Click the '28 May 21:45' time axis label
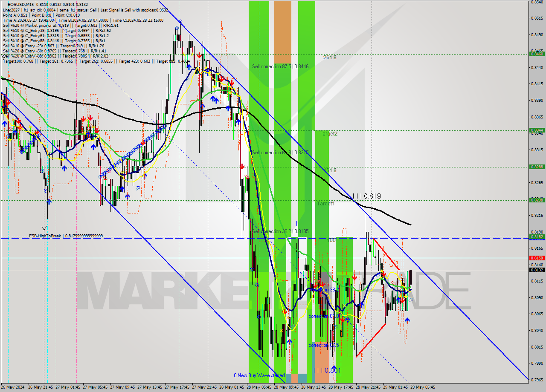This screenshot has height=392, width=546. tap(368, 387)
